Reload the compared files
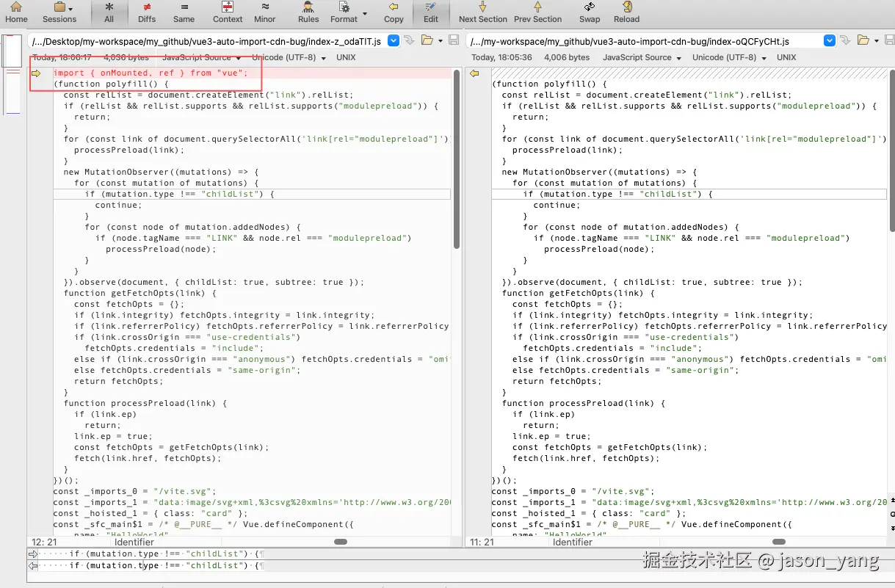This screenshot has height=588, width=895. tap(626, 12)
